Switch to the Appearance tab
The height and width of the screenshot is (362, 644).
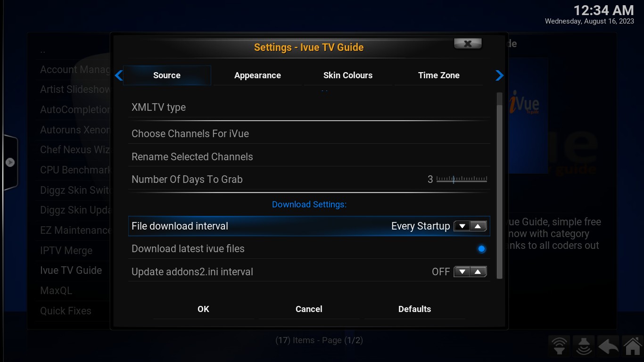tap(257, 75)
